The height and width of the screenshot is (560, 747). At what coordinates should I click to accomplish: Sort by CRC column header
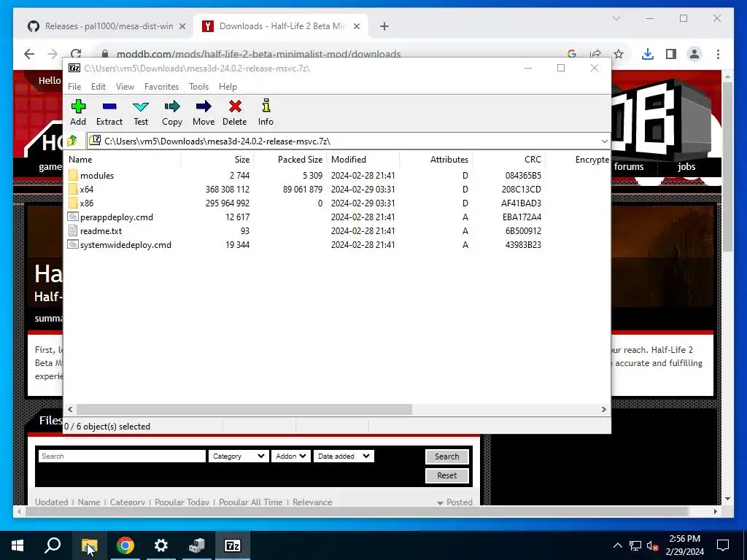click(508, 160)
